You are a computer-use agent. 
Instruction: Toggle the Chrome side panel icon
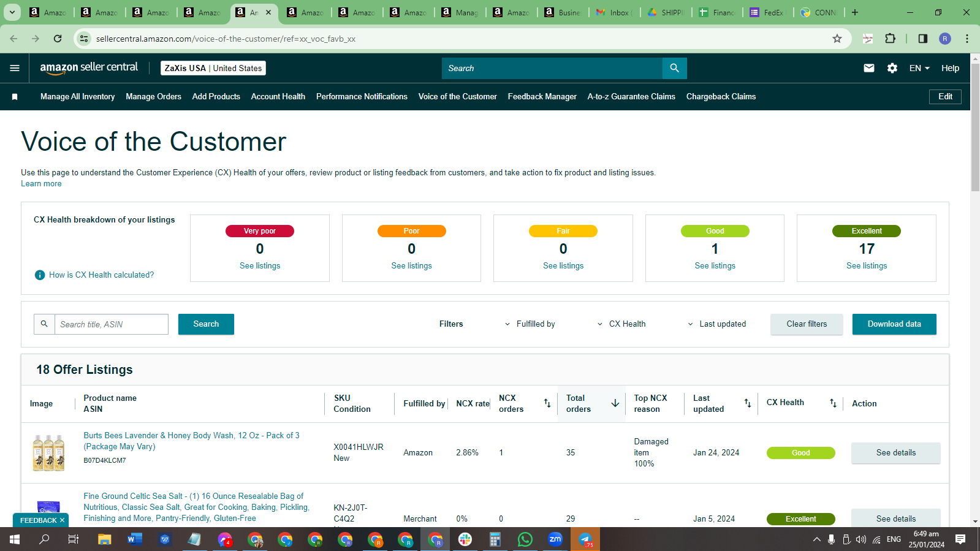(923, 39)
